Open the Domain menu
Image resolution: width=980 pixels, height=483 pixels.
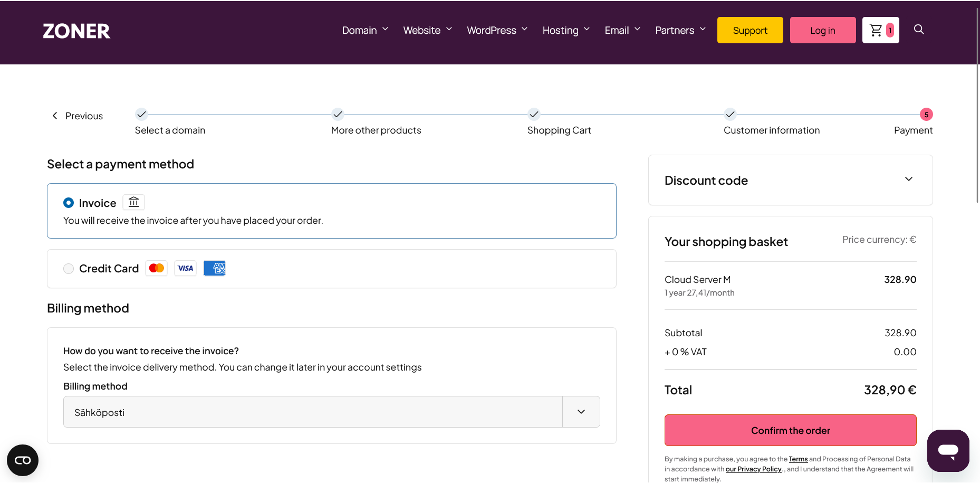point(365,30)
